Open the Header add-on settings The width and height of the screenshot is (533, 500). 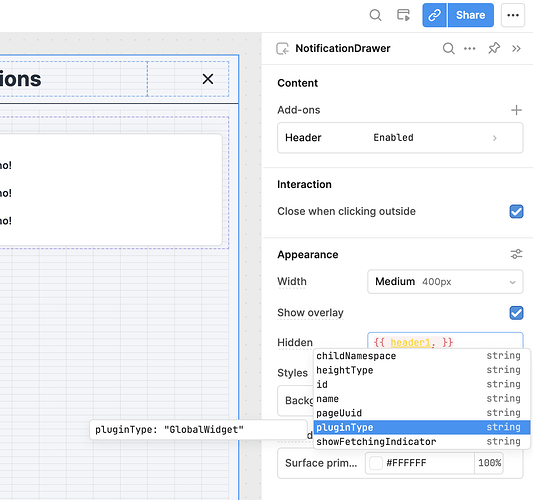400,138
